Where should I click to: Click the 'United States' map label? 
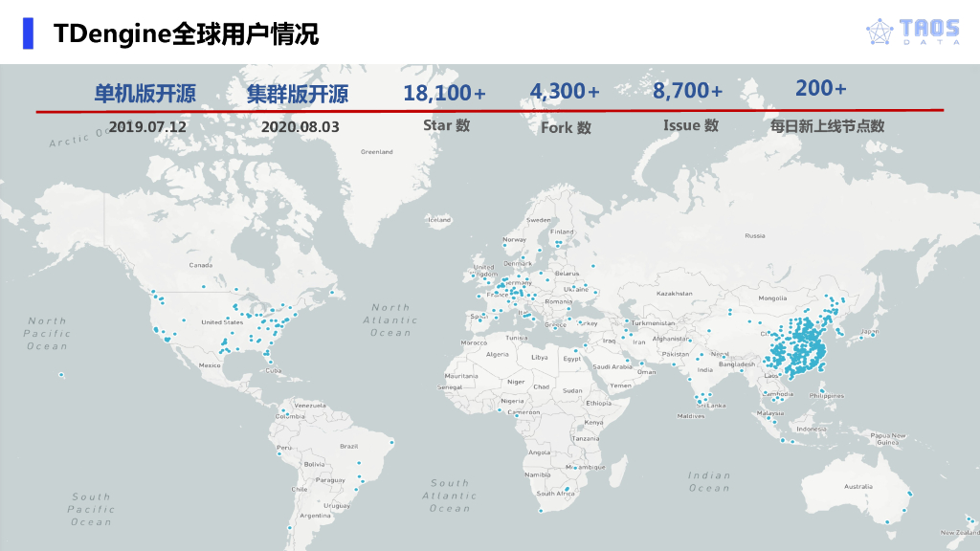point(222,322)
